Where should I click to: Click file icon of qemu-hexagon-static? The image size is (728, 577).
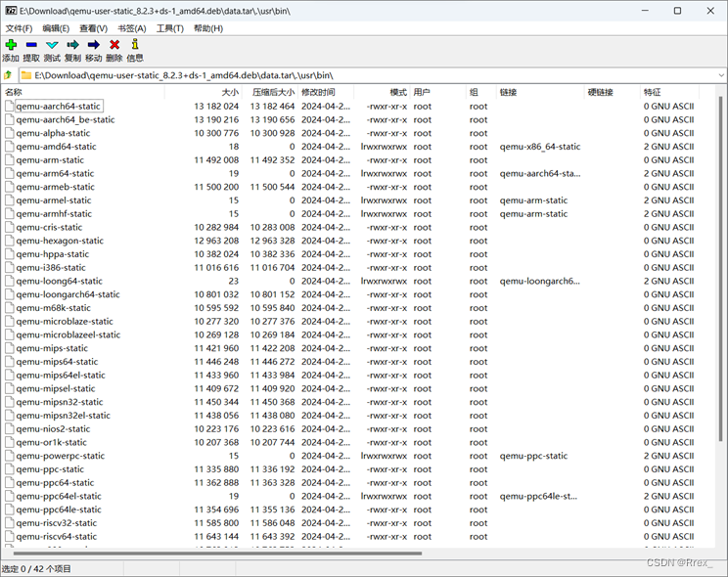9,241
